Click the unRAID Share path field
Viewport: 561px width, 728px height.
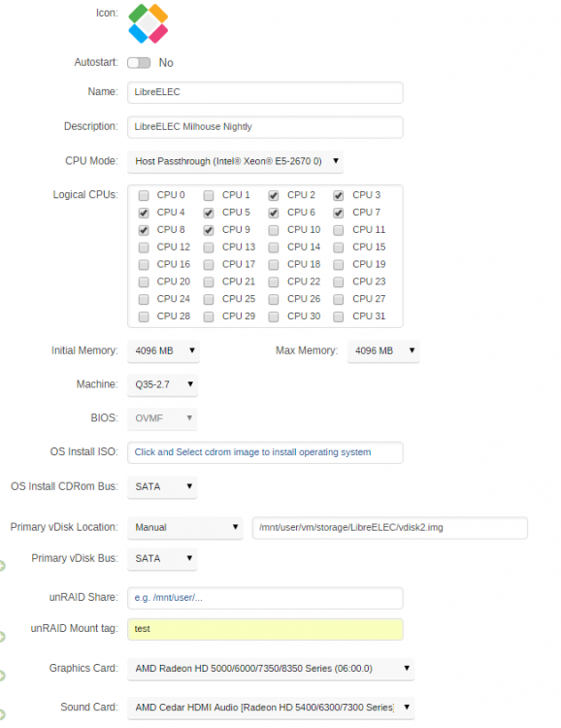265,598
